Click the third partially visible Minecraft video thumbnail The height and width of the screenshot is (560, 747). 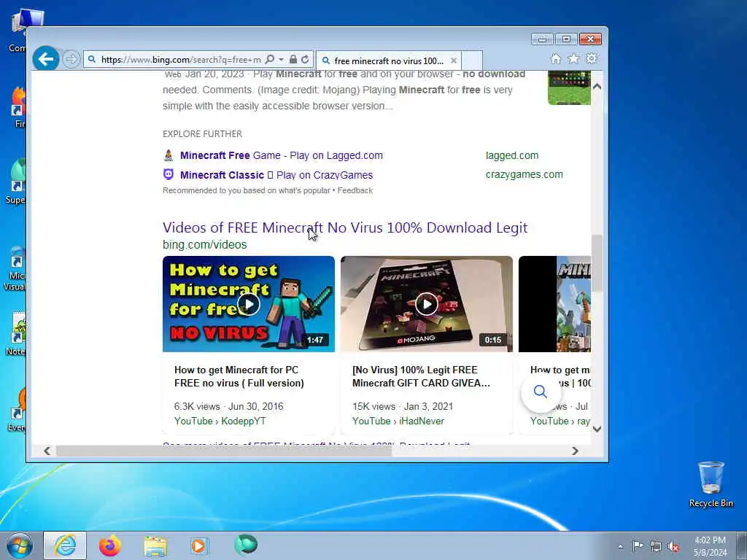[554, 304]
